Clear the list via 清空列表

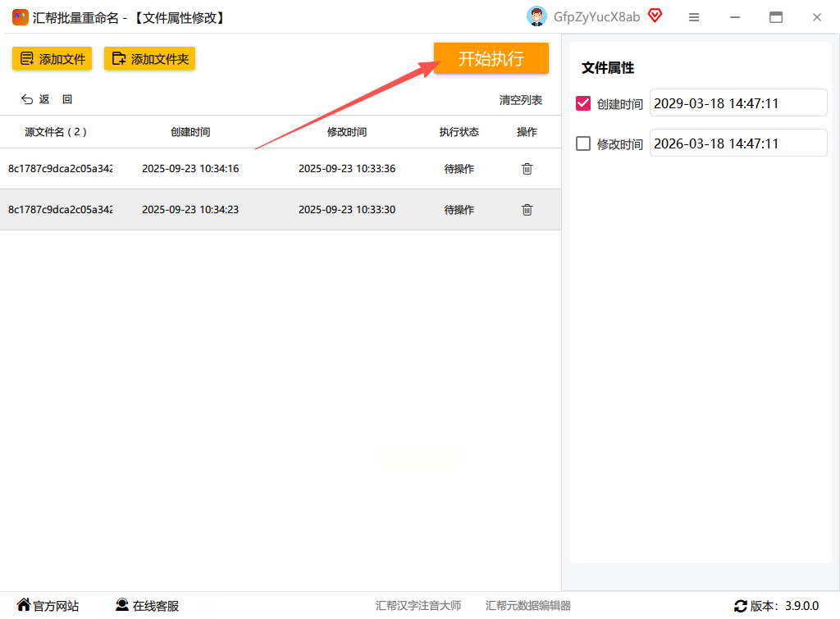pyautogui.click(x=521, y=100)
